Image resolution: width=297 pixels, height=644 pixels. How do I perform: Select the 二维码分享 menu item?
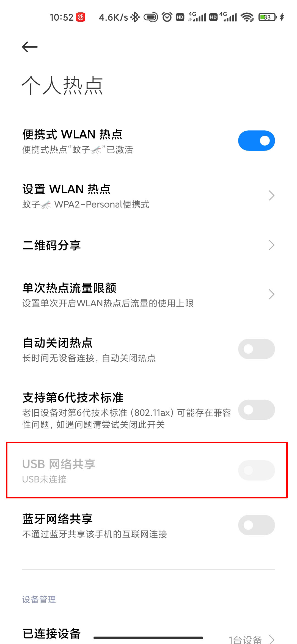tap(148, 245)
